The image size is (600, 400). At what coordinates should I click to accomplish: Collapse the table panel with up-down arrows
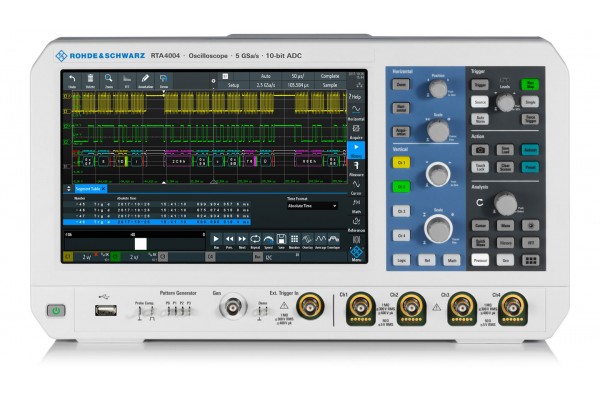[x=69, y=189]
